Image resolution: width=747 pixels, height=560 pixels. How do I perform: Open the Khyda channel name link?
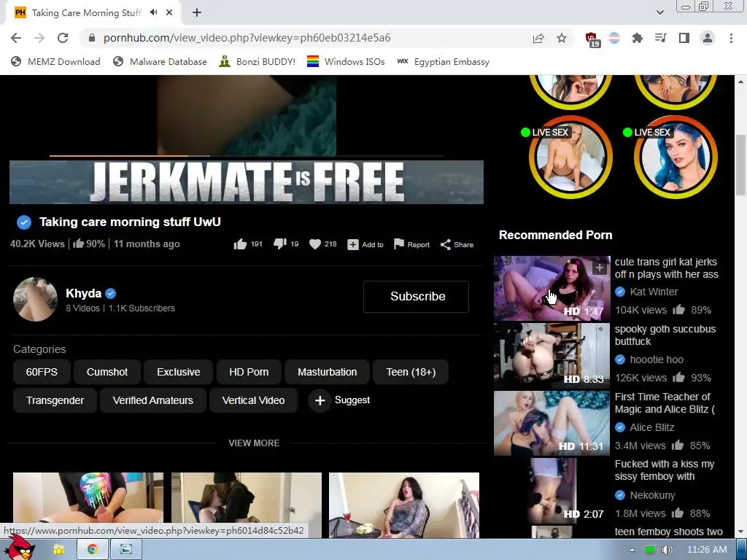coord(83,293)
